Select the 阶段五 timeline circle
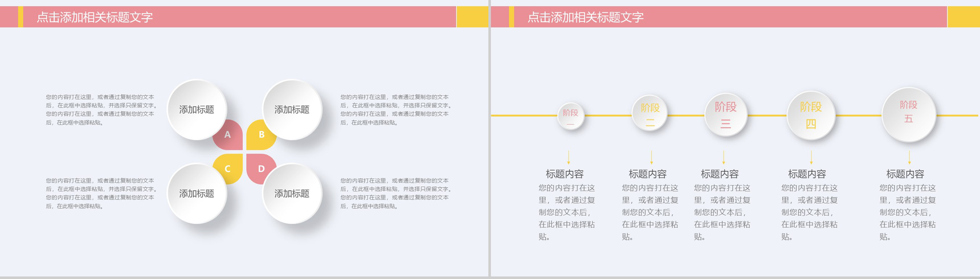 [909, 114]
